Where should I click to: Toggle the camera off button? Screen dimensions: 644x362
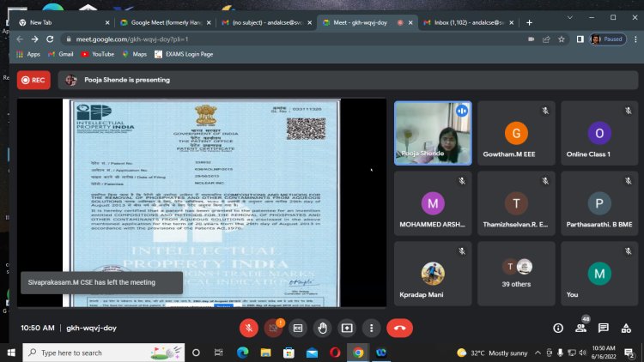[x=273, y=328]
